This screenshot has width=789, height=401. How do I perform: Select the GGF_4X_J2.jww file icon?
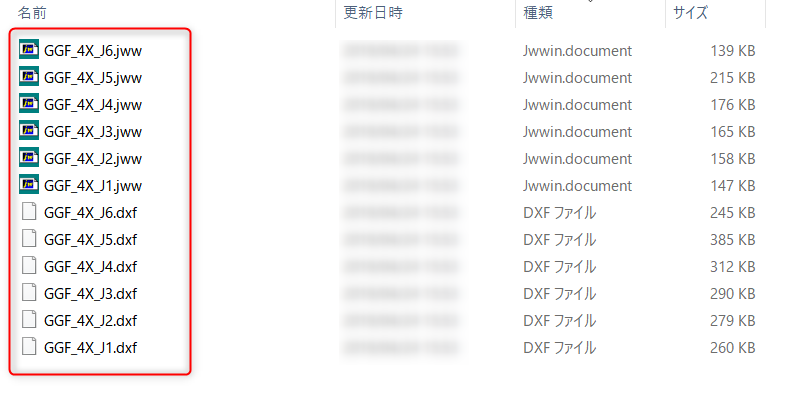tap(29, 158)
